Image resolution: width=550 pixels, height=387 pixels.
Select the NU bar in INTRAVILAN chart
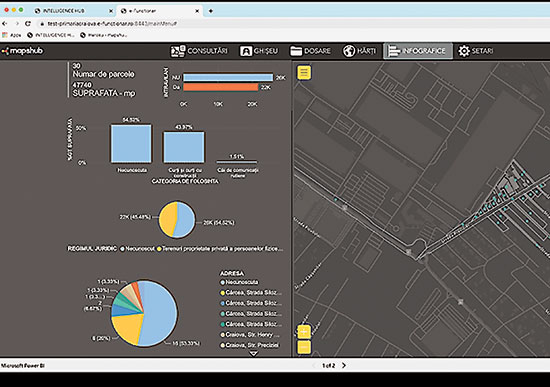228,77
